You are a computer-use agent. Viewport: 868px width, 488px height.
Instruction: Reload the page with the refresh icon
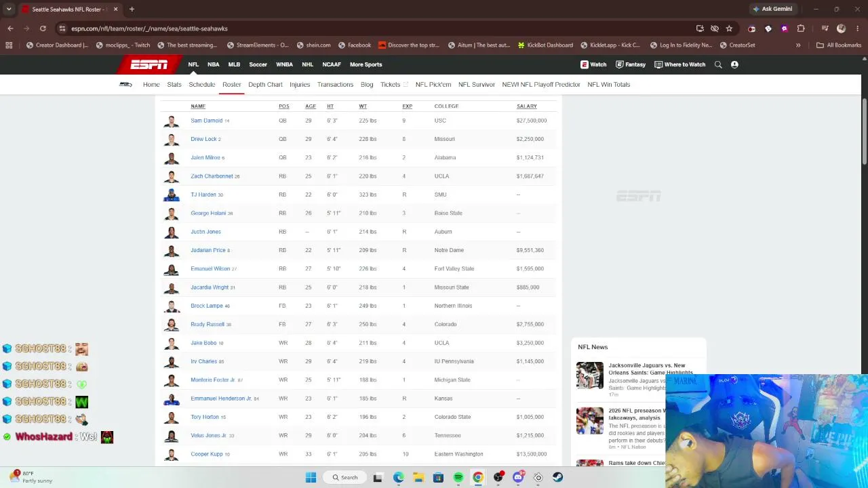[43, 28]
